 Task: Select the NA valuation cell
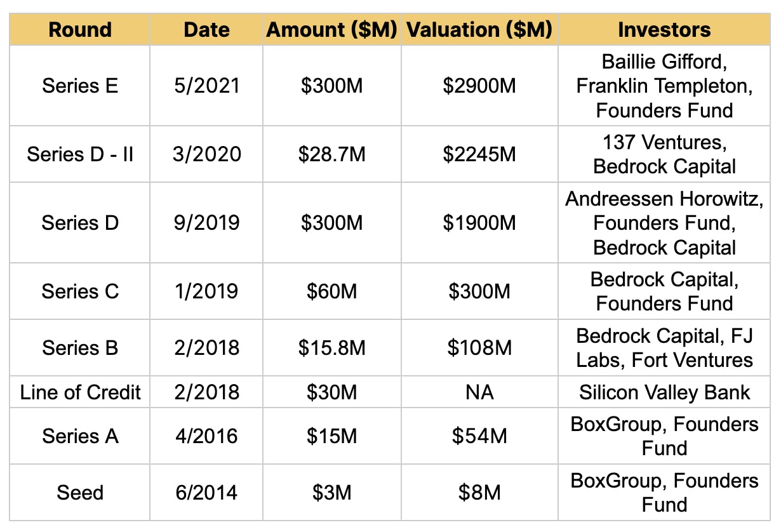479,392
